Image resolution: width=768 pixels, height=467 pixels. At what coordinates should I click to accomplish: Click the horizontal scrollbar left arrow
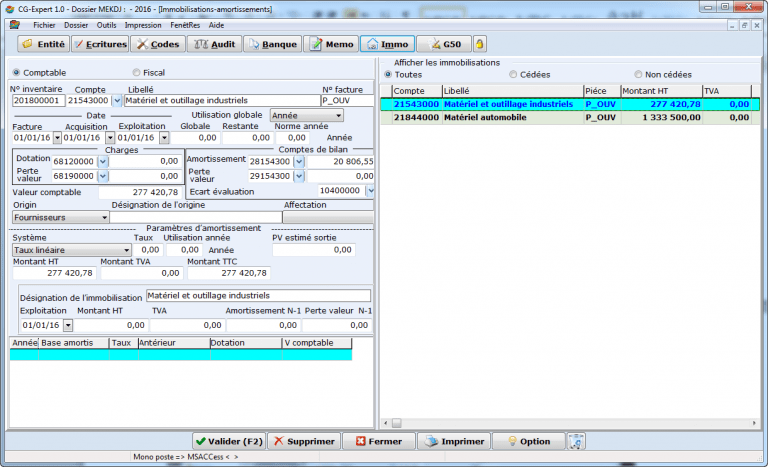click(x=386, y=423)
